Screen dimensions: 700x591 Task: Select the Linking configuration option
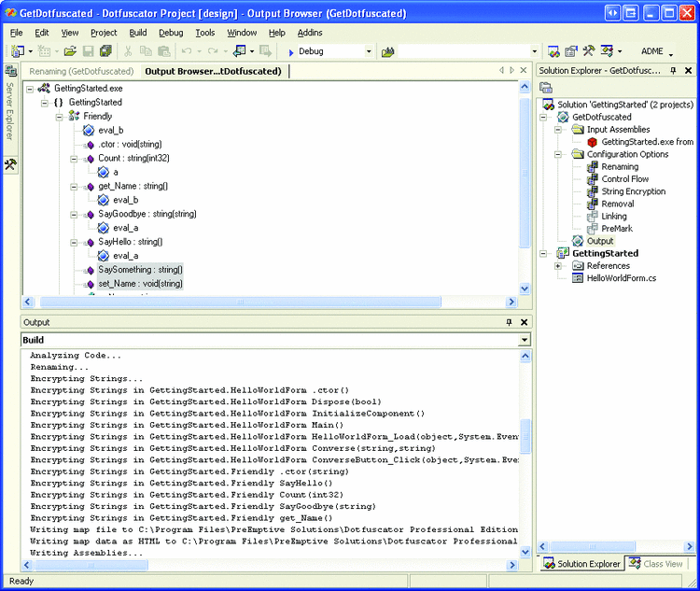(614, 217)
